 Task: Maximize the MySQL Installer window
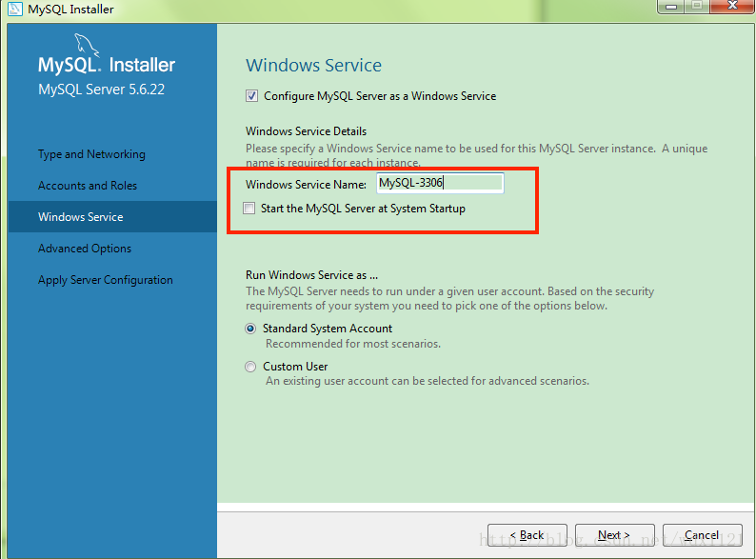697,7
